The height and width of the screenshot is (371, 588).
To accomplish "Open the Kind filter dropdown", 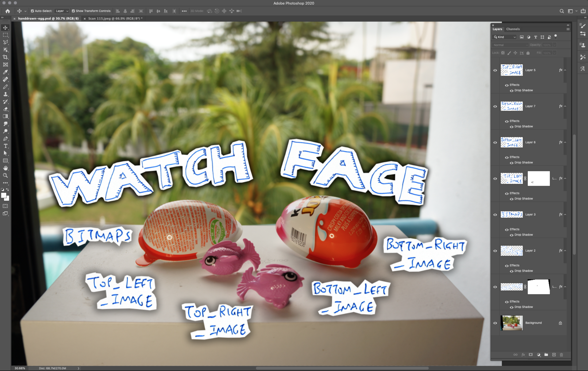I will pyautogui.click(x=505, y=37).
